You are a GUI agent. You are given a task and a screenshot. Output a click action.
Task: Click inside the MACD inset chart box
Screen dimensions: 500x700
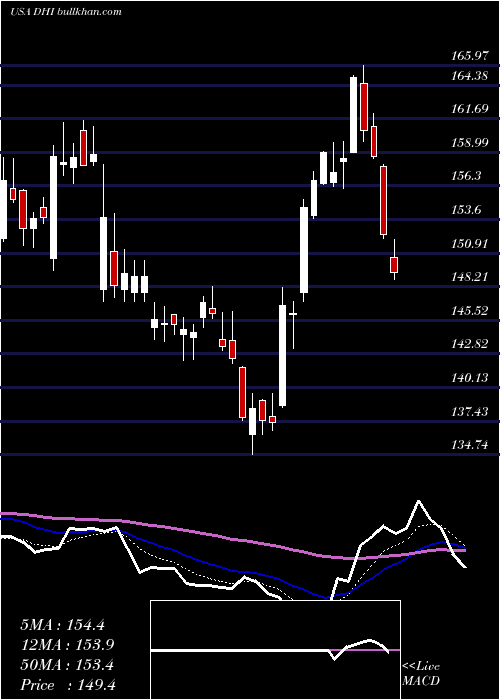click(x=275, y=650)
